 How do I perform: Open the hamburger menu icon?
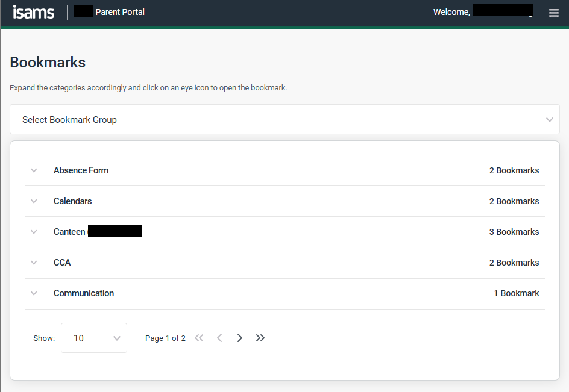coord(553,13)
